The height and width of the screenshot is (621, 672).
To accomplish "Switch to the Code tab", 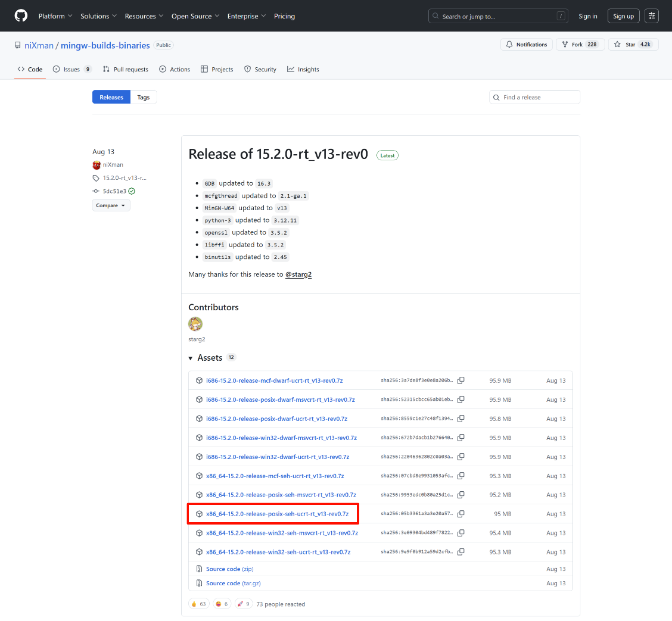I will 30,70.
